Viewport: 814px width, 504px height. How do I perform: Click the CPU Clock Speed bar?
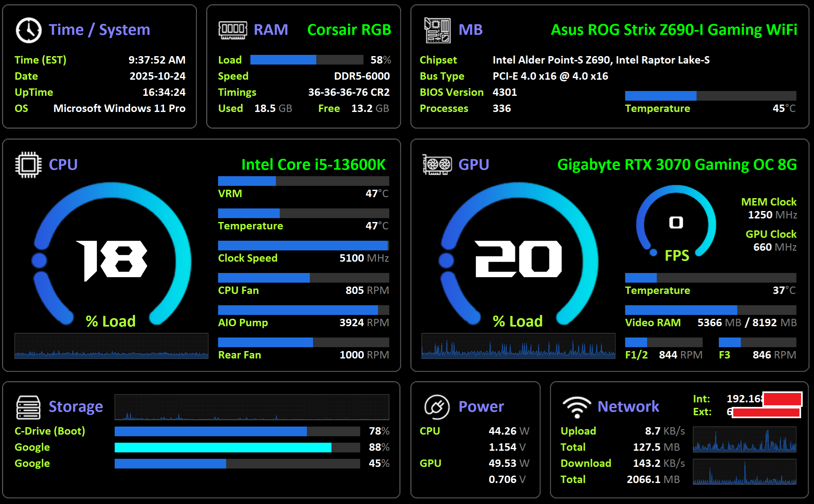(303, 246)
